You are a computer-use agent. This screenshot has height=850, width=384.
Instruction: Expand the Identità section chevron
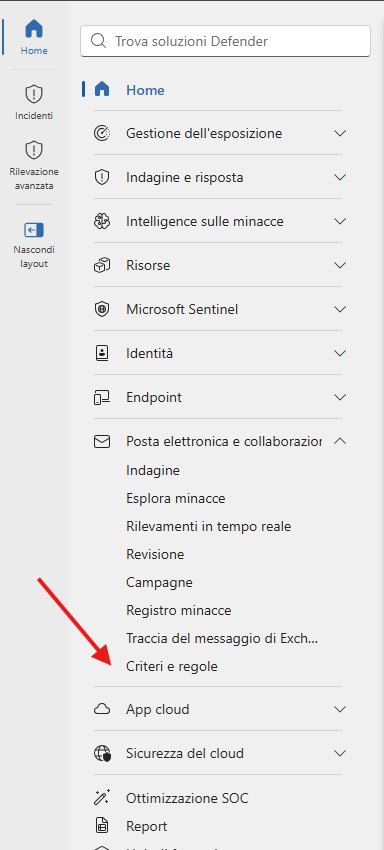tap(340, 353)
